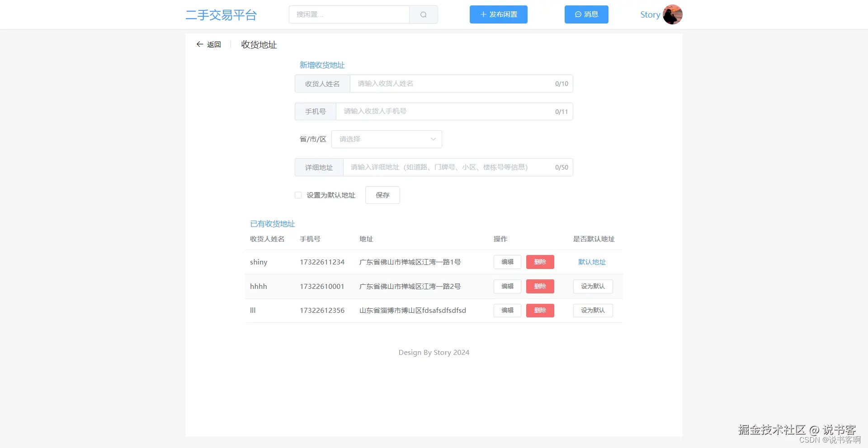Screen dimensions: 868x448
Task: Open the Story user avatar
Action: coord(673,14)
